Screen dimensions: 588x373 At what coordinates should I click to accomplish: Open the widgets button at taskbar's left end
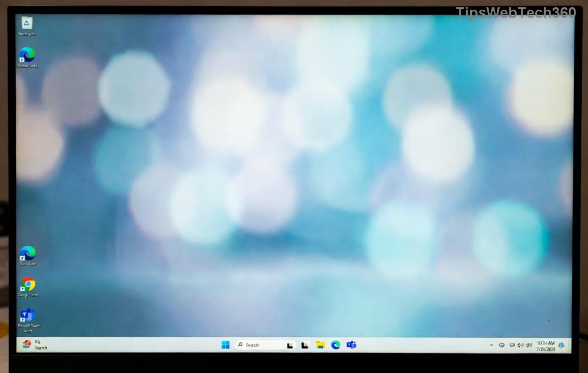[x=27, y=344]
